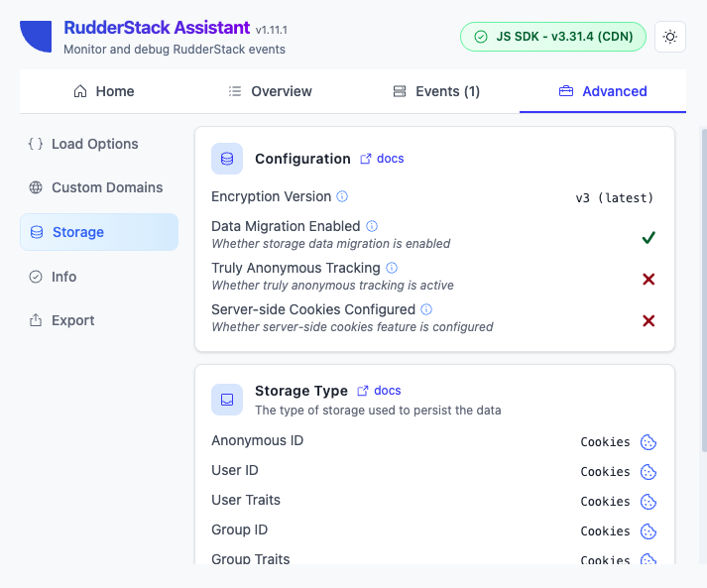Click the User ID cookie icon
The height and width of the screenshot is (588, 707).
tap(648, 472)
